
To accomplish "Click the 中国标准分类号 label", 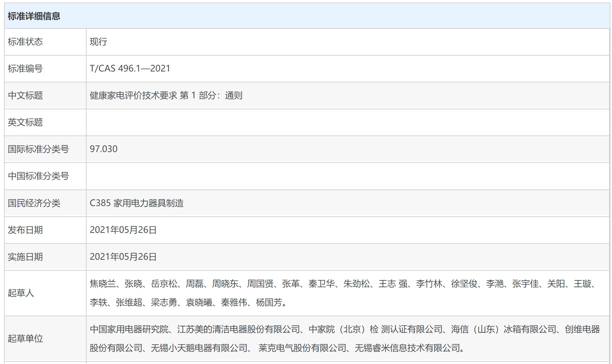I will pyautogui.click(x=38, y=176).
